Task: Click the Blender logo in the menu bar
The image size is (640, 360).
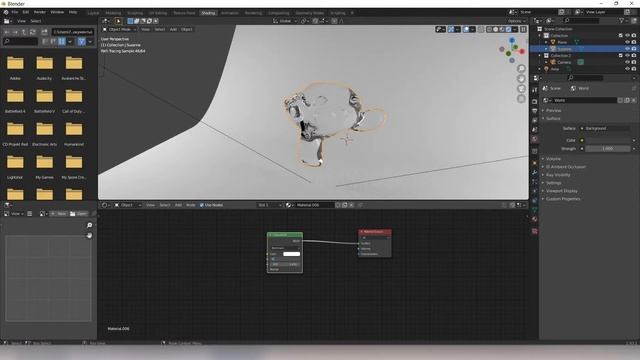Action: (x=6, y=12)
